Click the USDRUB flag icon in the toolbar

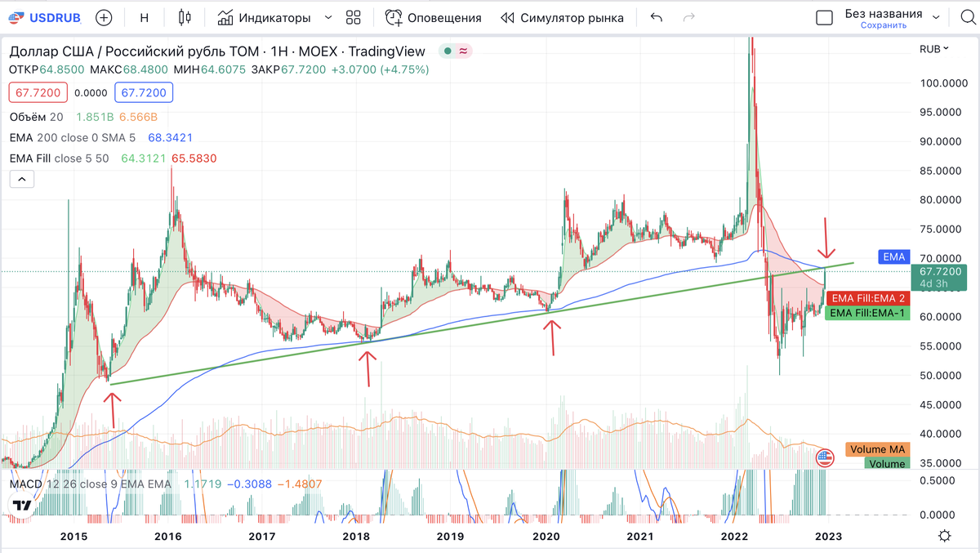click(x=16, y=17)
